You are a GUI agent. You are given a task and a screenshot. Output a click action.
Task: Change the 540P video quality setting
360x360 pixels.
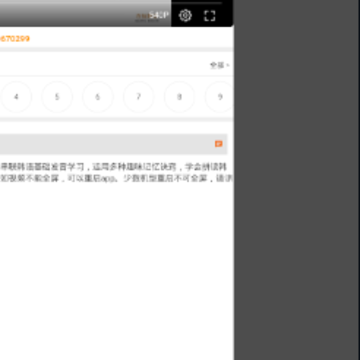pos(159,15)
